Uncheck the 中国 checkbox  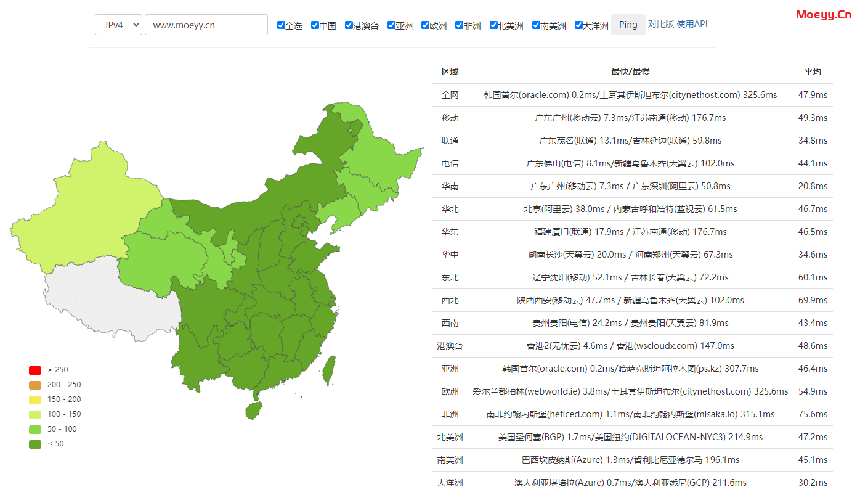(x=315, y=25)
